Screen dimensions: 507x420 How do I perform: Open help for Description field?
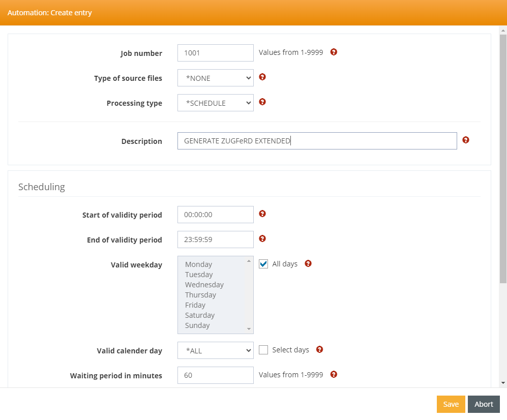466,140
